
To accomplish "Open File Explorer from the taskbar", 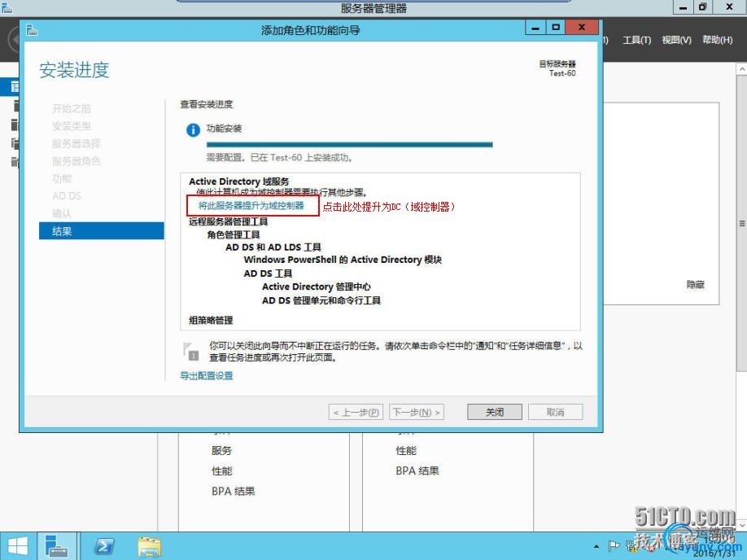I will tap(150, 546).
